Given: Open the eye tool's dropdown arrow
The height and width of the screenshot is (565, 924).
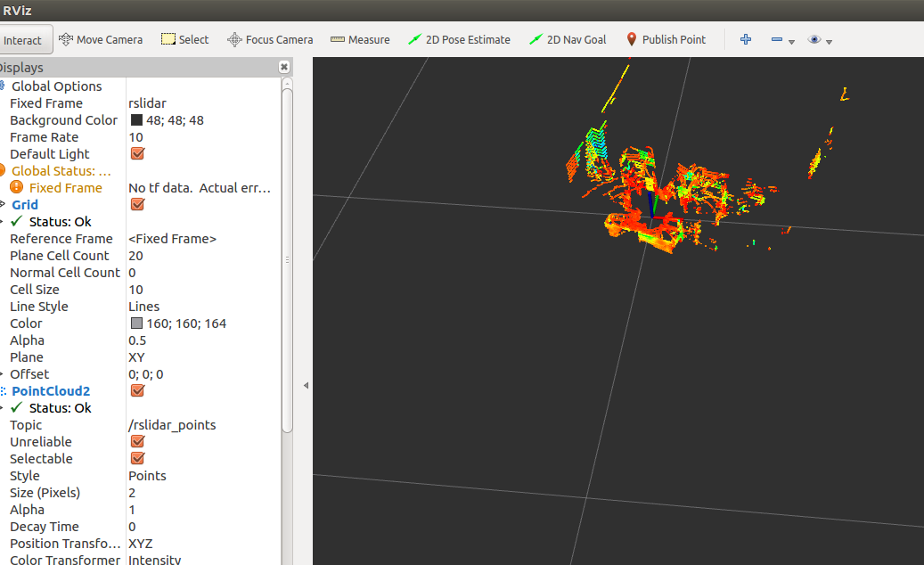Looking at the screenshot, I should [829, 39].
